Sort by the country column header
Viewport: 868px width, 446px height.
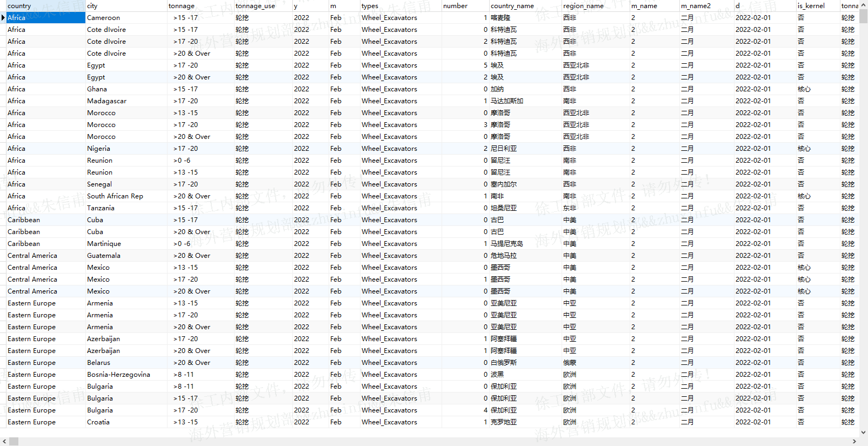click(x=43, y=6)
